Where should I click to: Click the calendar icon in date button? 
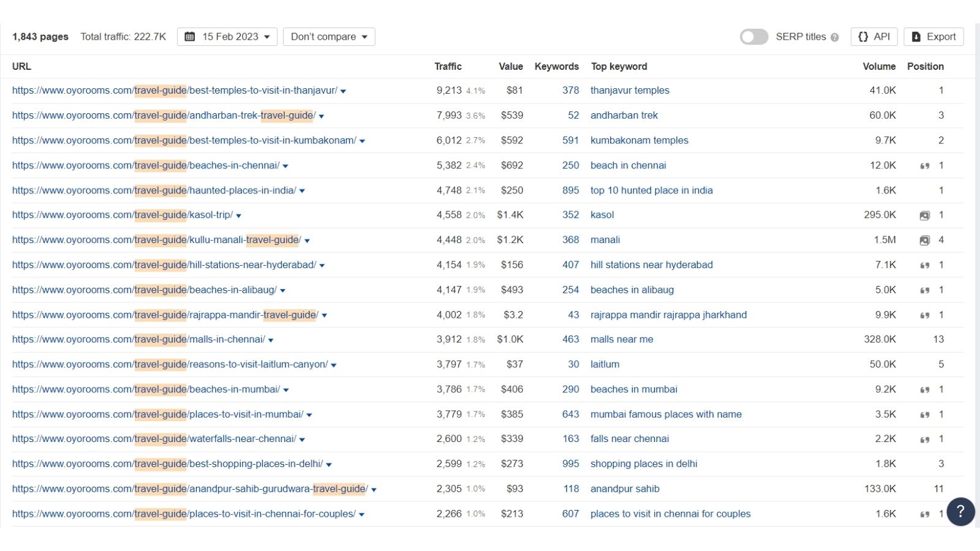(x=190, y=37)
